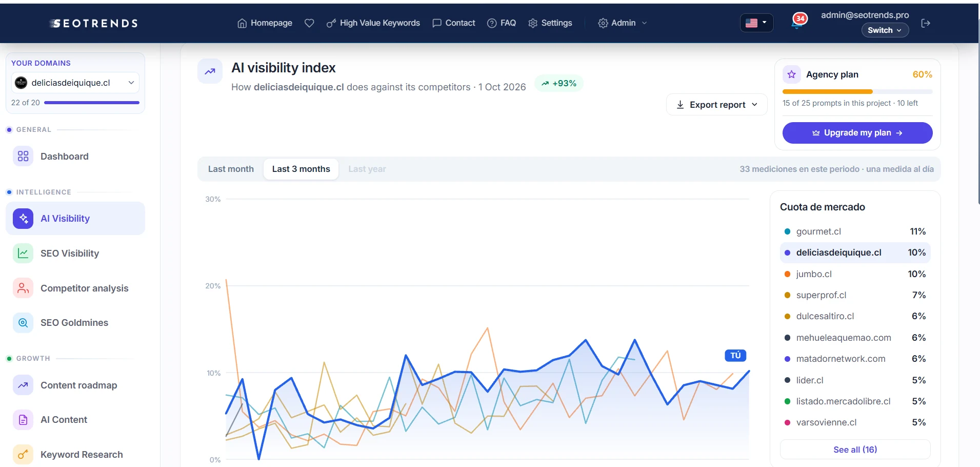Image resolution: width=980 pixels, height=467 pixels.
Task: Click the AI visibility index trend icon
Action: click(210, 71)
